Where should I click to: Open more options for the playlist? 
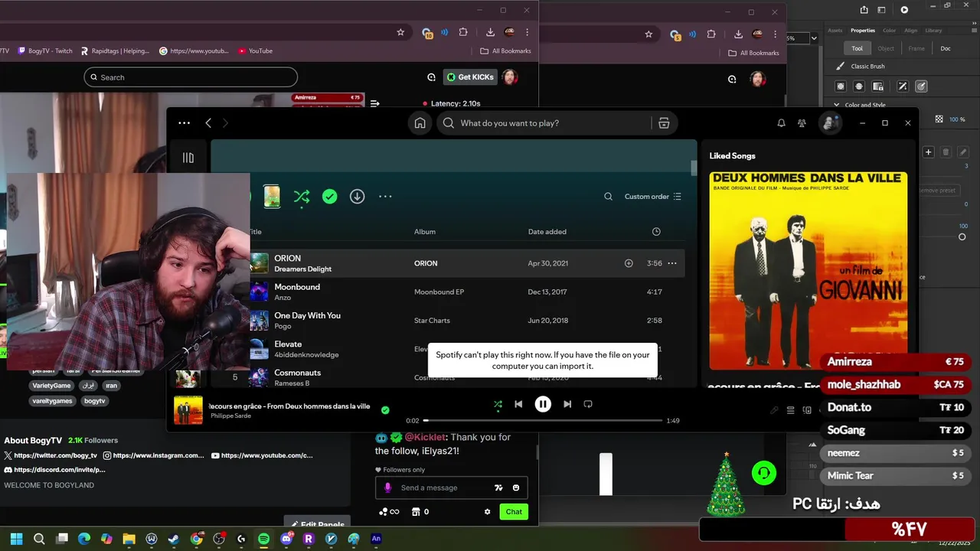pos(385,197)
